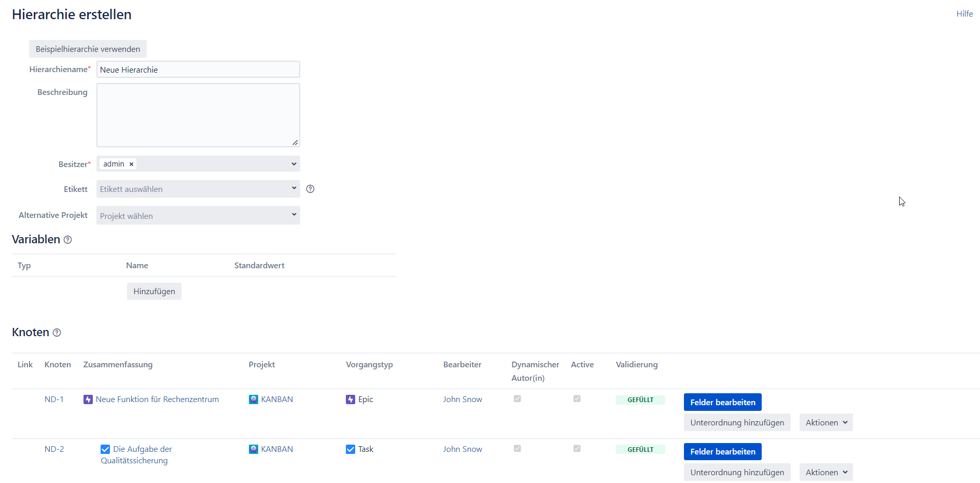Viewport: 980px width, 483px height.
Task: Toggle Active checkbox for ND-1
Action: pyautogui.click(x=577, y=399)
